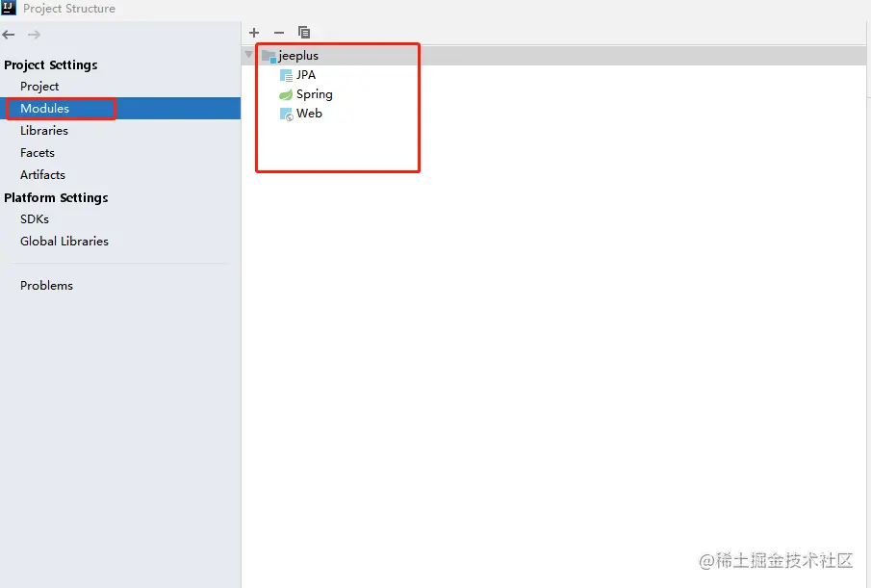Screen dimensions: 871x588
Task: Click the minus icon to remove the module
Action: click(279, 33)
